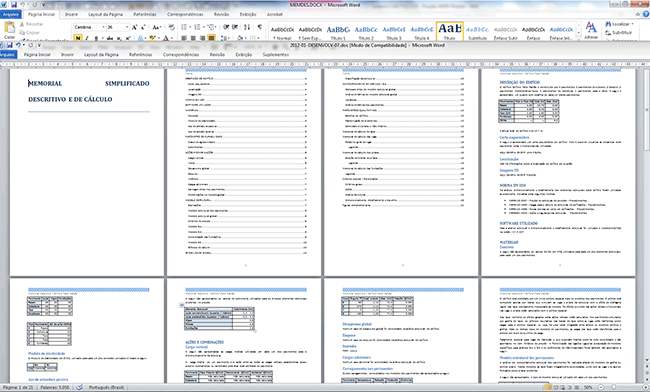Screen dimensions: 650x392
Task: Toggle justified text alignment
Action: [211, 38]
